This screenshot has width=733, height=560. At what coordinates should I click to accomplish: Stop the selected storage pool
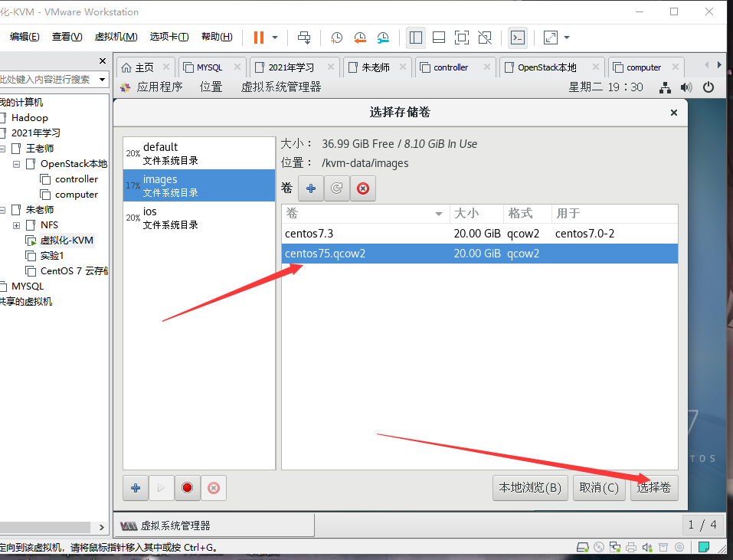188,488
